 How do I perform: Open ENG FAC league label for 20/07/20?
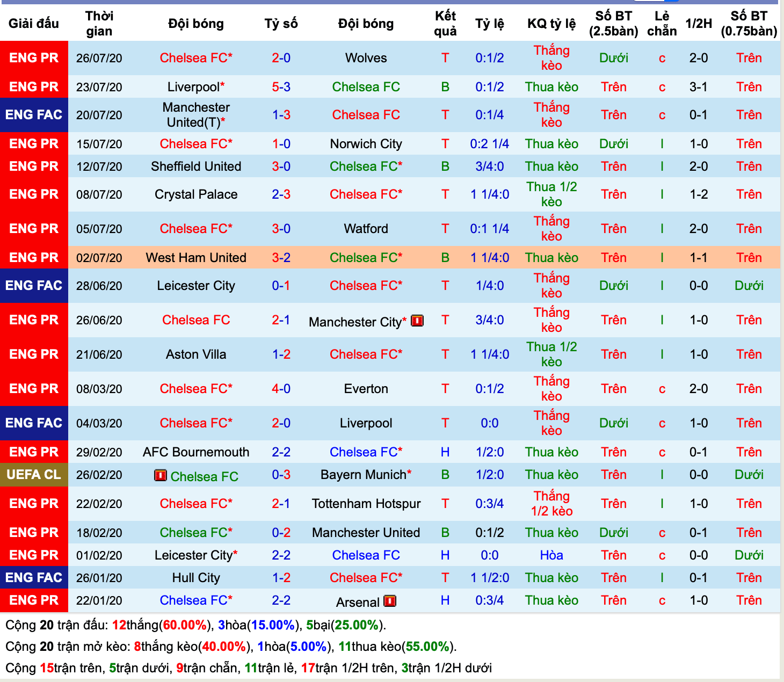coord(34,115)
